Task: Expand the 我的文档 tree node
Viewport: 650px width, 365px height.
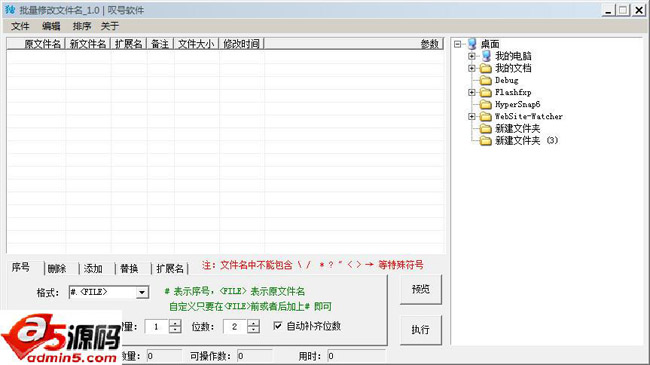Action: [472, 68]
